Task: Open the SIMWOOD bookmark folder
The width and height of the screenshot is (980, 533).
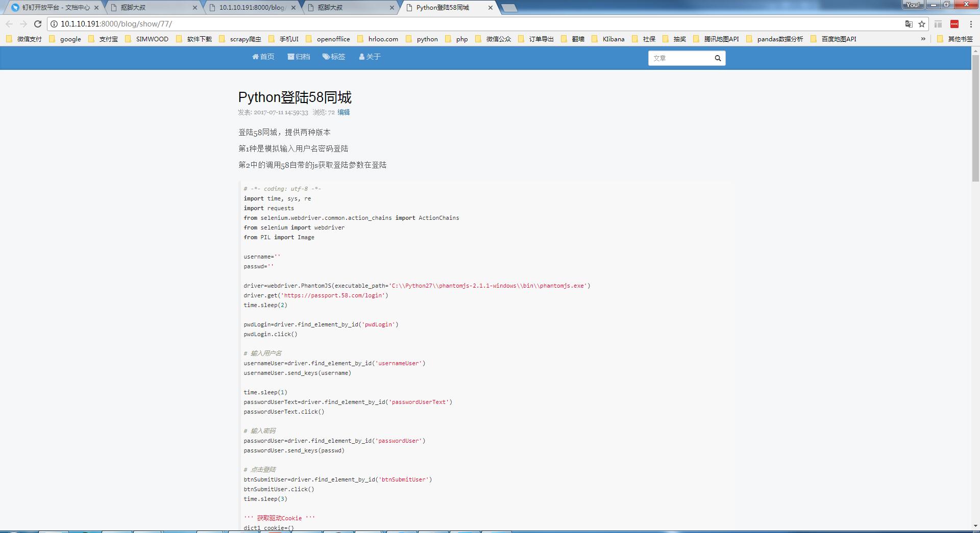Action: (146, 39)
